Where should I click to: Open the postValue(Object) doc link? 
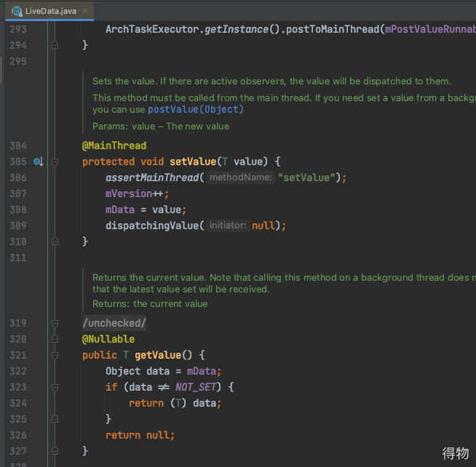(x=195, y=110)
